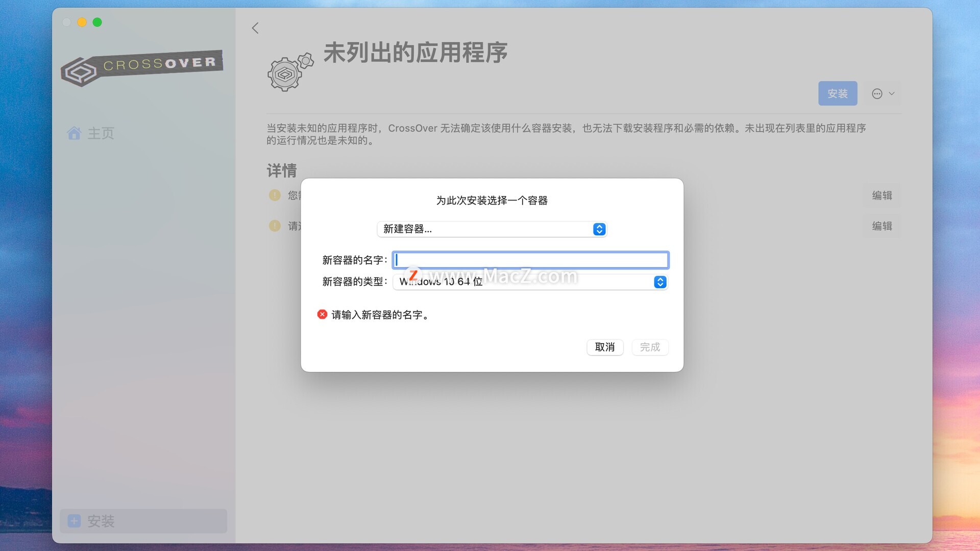
Task: Click the green zoom window button
Action: pos(97,22)
